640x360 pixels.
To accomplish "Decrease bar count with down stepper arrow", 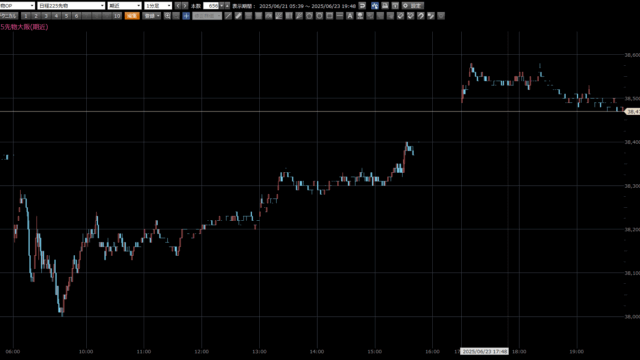I will 222,6.
